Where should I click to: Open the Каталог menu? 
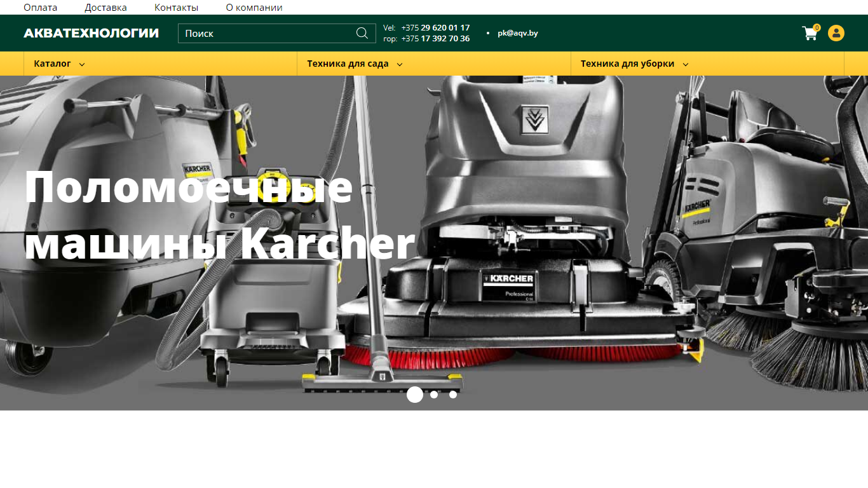pos(160,64)
